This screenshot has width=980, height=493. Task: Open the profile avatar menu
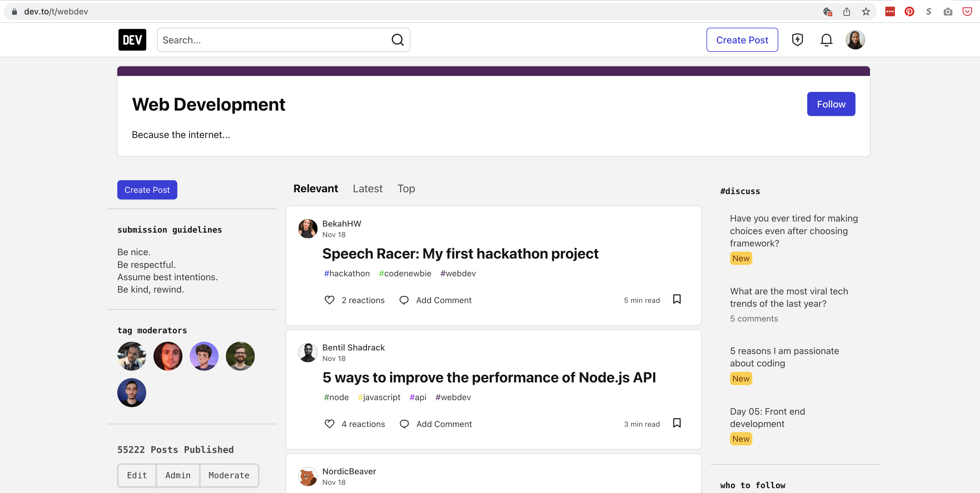[x=855, y=39]
